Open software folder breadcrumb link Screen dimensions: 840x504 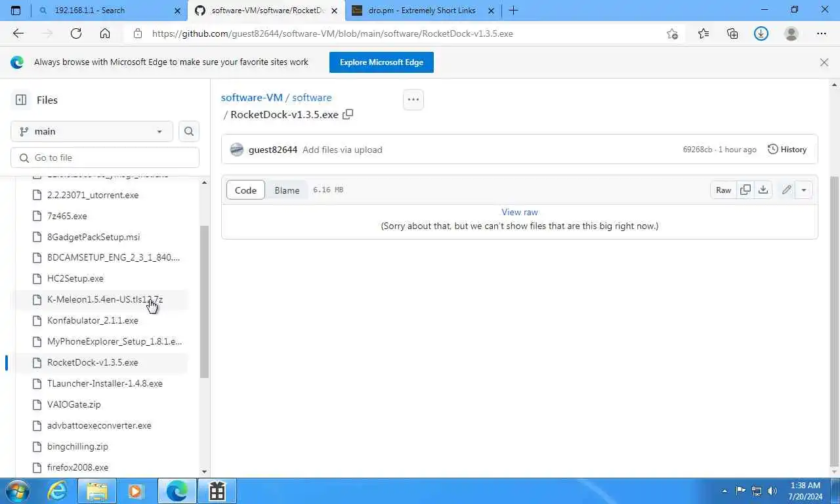[312, 97]
